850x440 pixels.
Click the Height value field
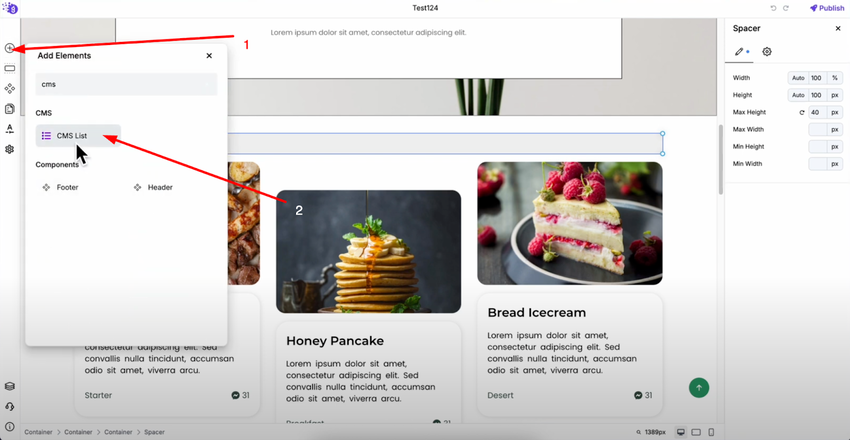817,95
